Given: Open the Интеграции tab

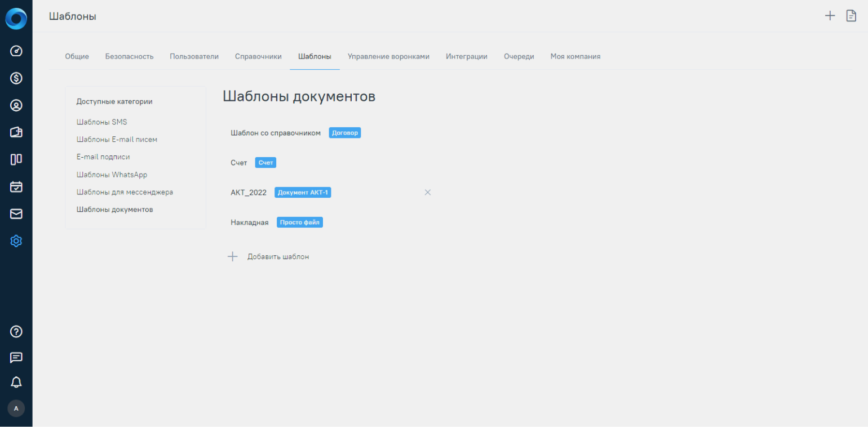Looking at the screenshot, I should [x=466, y=56].
